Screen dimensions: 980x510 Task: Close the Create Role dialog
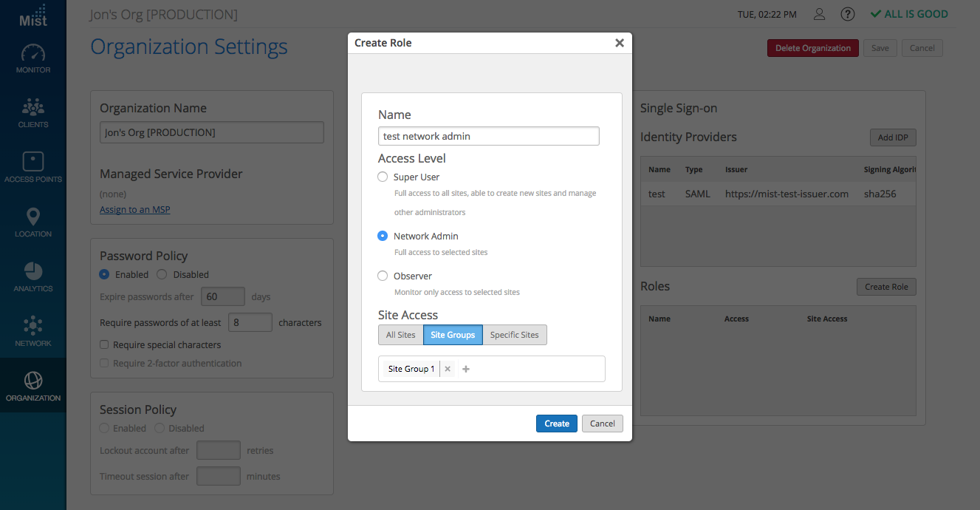(619, 43)
